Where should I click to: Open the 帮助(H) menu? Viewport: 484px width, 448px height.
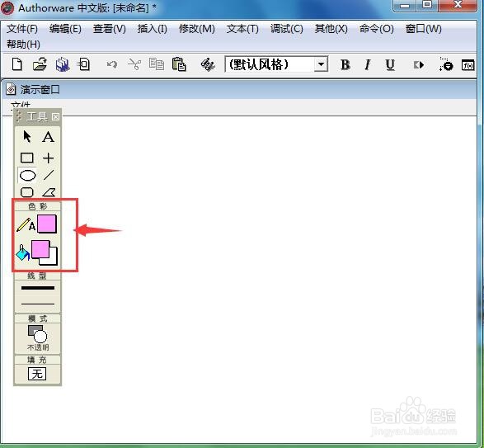23,45
